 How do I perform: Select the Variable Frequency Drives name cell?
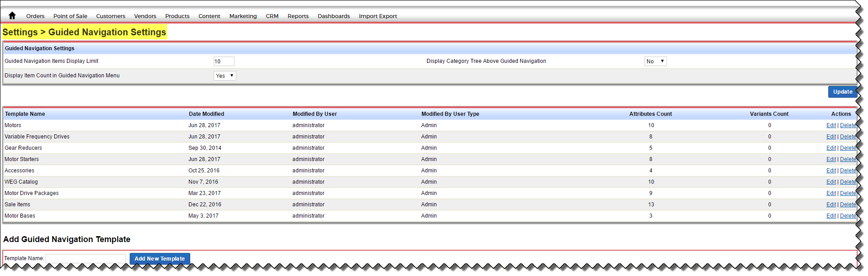(37, 137)
